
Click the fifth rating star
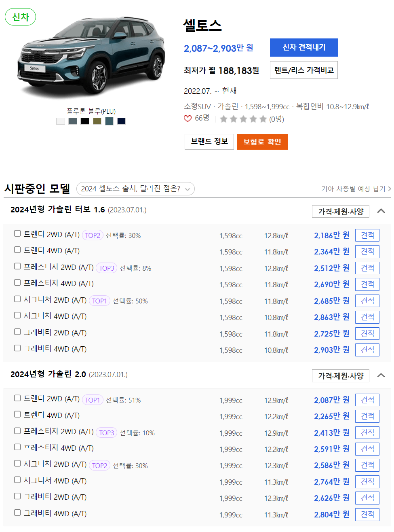(x=263, y=119)
